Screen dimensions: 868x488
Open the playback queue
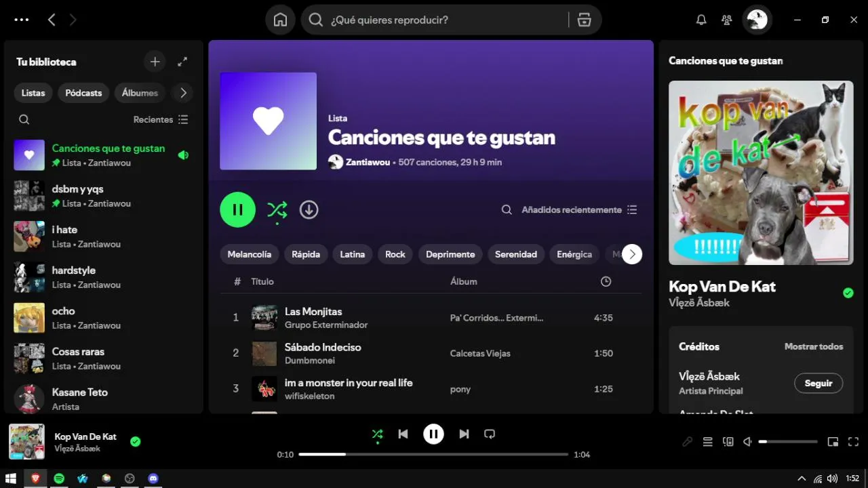(x=707, y=442)
